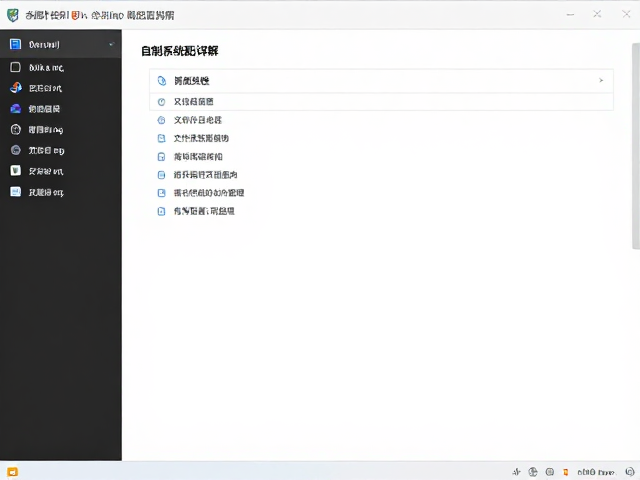Open the clock text in the system tray

[x=596, y=472]
